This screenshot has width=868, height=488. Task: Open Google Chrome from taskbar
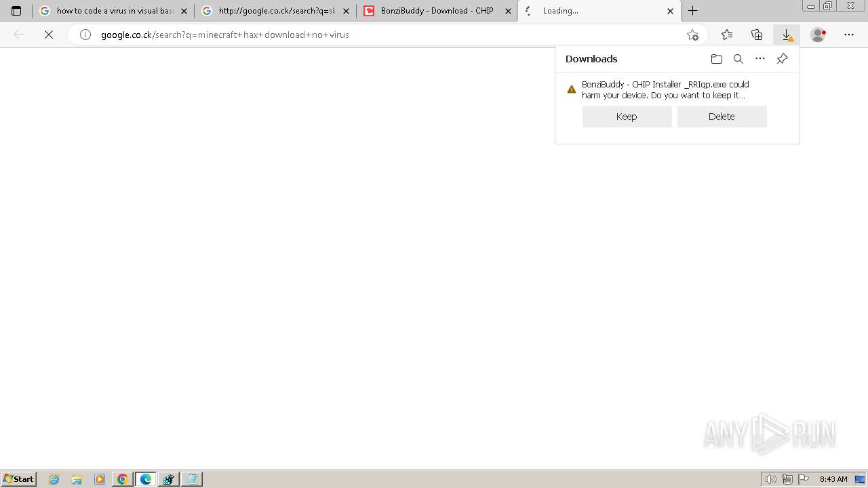click(123, 479)
